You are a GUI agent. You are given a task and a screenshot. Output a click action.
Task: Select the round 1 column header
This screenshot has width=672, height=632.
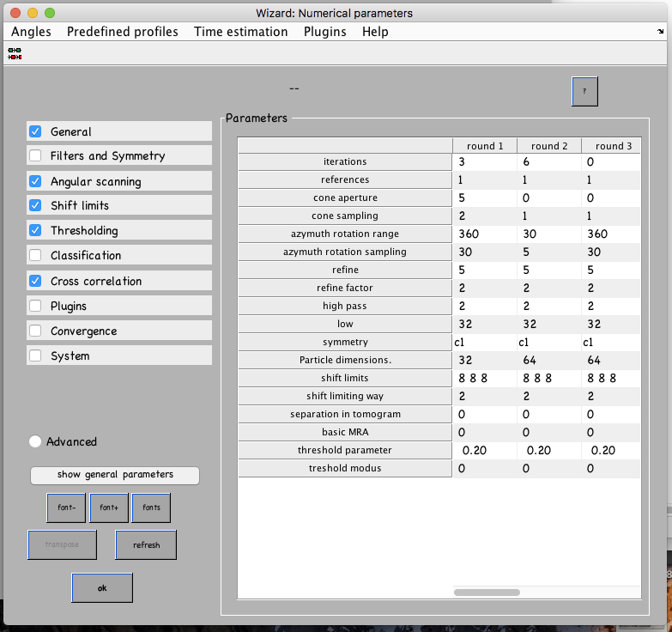tap(485, 146)
